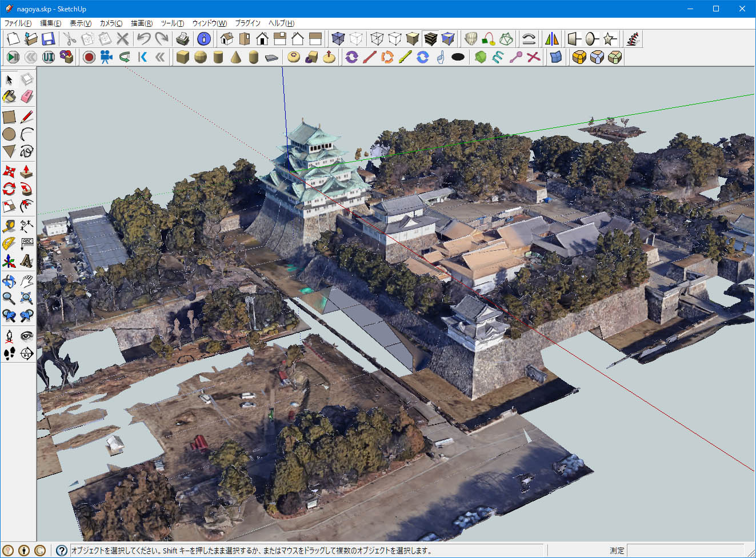The width and height of the screenshot is (756, 558).
Task: Choose the Walk footprints tool
Action: coord(9,354)
